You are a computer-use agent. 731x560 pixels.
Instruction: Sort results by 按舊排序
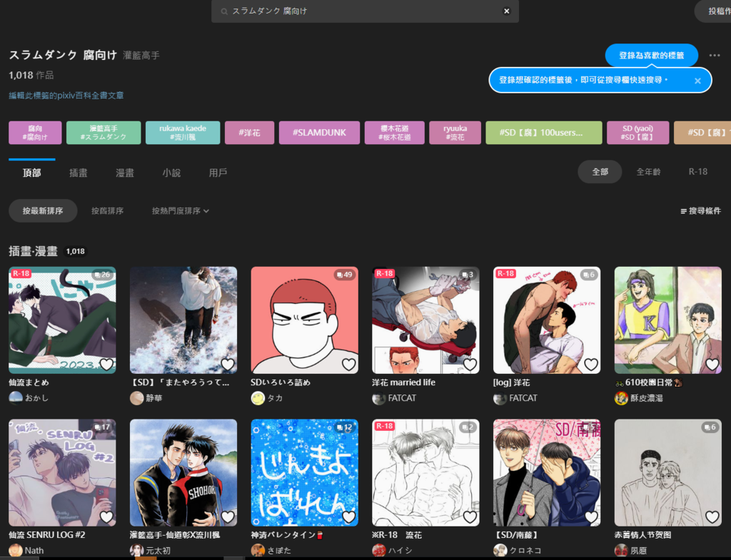(x=107, y=211)
